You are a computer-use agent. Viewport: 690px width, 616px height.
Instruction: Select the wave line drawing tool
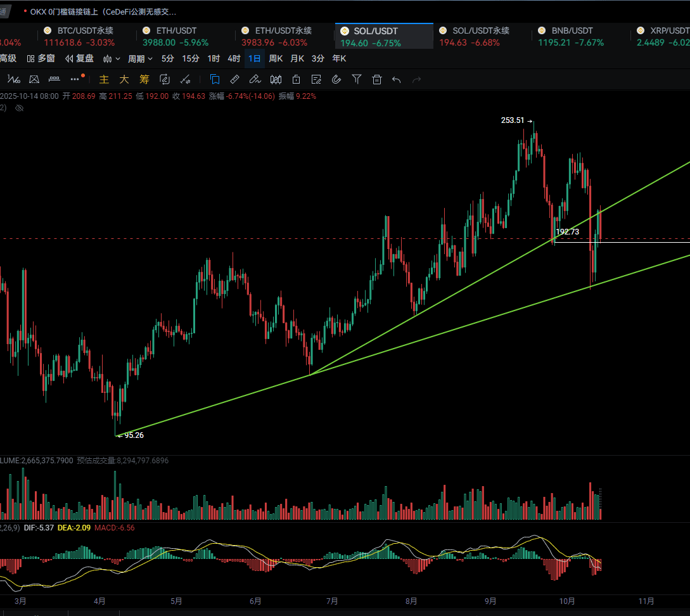(x=14, y=79)
